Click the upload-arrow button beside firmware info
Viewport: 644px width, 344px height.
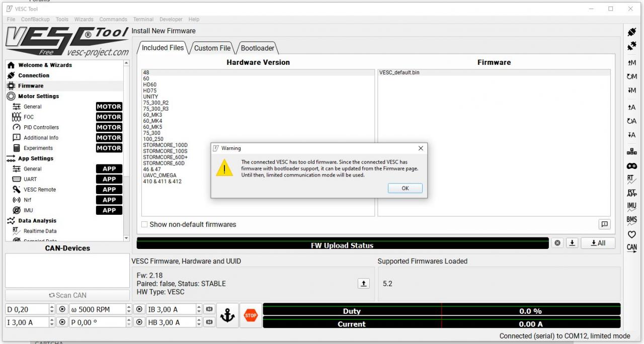(x=363, y=284)
